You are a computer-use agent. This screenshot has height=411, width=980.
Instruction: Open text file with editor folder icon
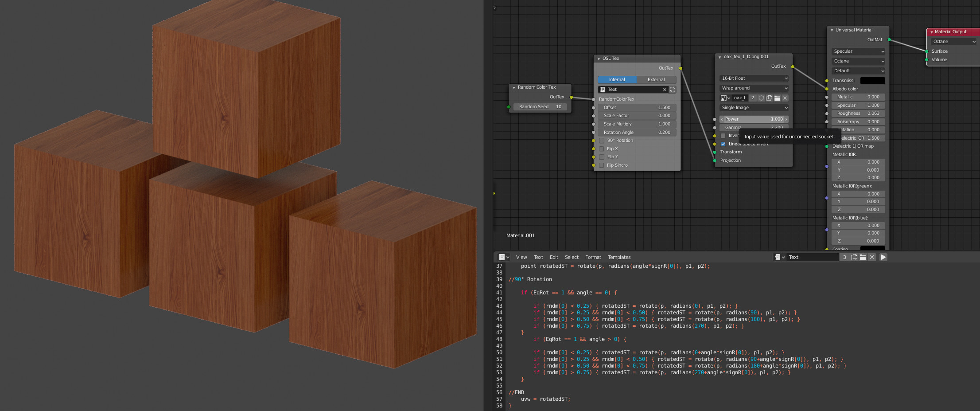(x=863, y=257)
